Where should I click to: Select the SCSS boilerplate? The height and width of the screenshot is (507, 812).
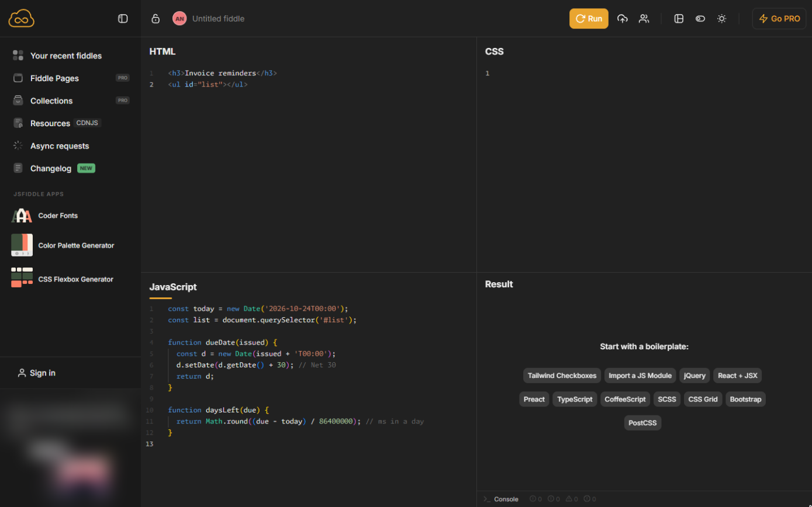click(x=667, y=400)
